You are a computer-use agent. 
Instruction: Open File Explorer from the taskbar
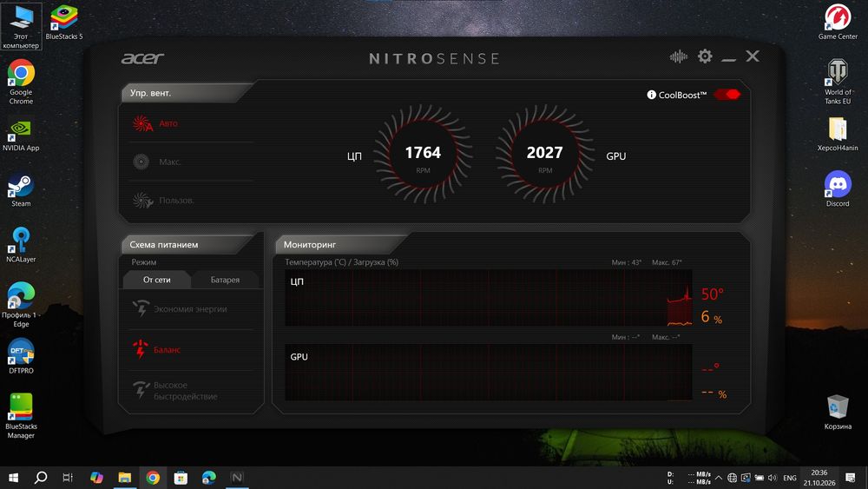pos(124,478)
